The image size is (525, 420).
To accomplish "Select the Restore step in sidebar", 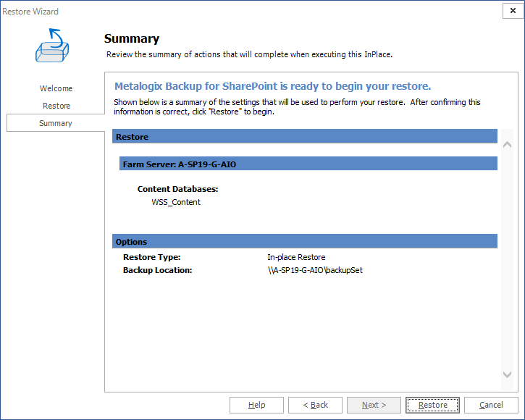I will 56,106.
